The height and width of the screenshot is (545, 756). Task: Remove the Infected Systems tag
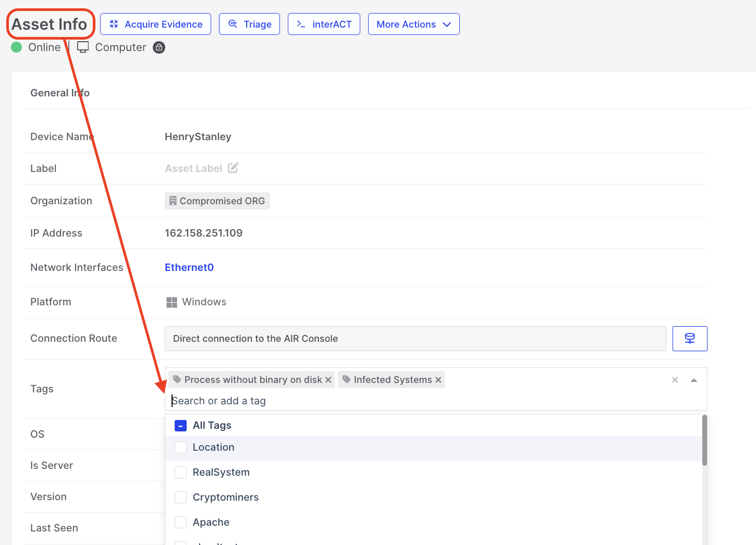[438, 380]
